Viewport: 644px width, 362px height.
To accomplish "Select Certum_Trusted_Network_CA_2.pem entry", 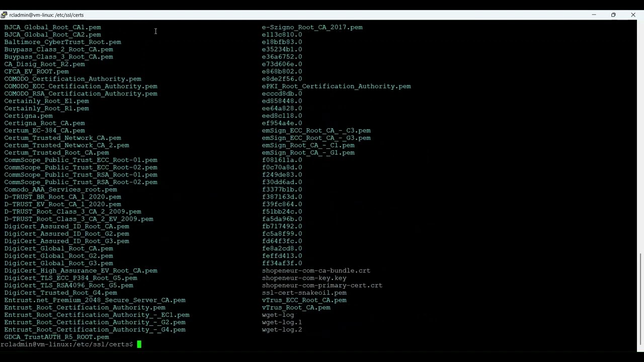I will point(67,145).
